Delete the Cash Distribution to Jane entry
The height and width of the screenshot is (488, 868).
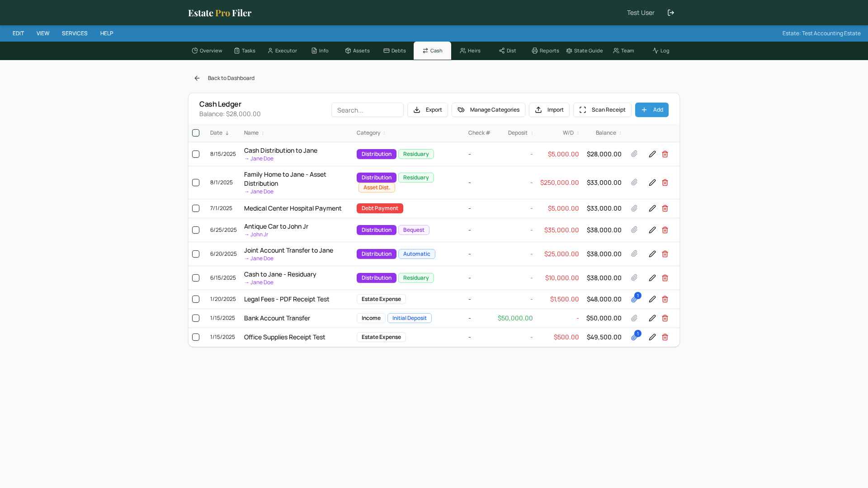(x=665, y=154)
